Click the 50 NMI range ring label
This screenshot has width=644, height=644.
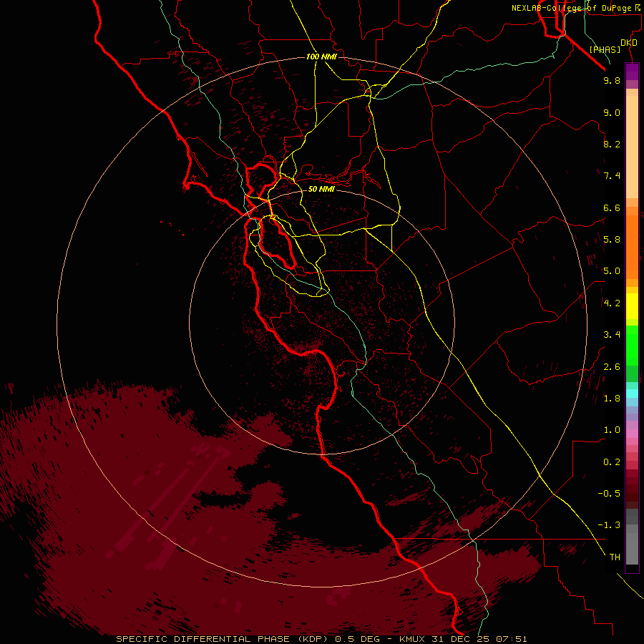coord(321,189)
